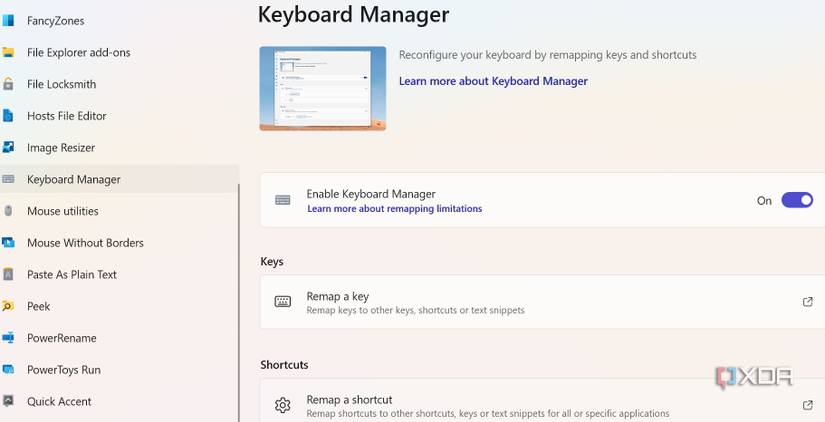The height and width of the screenshot is (422, 825).
Task: Click the Peek magnifier icon
Action: pyautogui.click(x=8, y=306)
